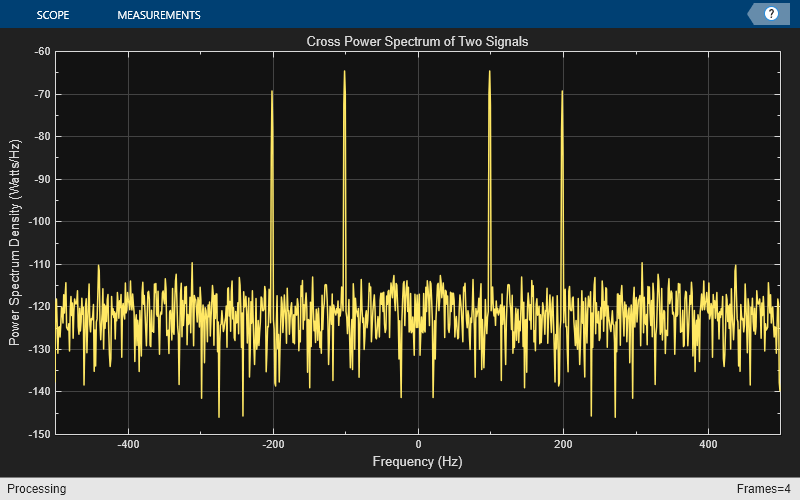The height and width of the screenshot is (500, 800).
Task: Click the spectral peak at 200 Hz
Action: (562, 93)
